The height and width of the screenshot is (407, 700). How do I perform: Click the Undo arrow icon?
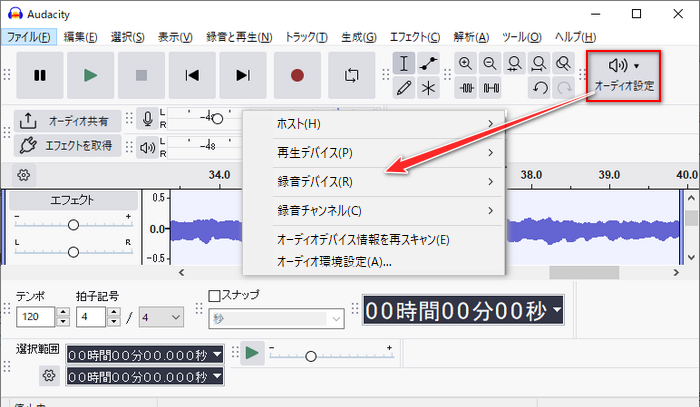click(540, 88)
